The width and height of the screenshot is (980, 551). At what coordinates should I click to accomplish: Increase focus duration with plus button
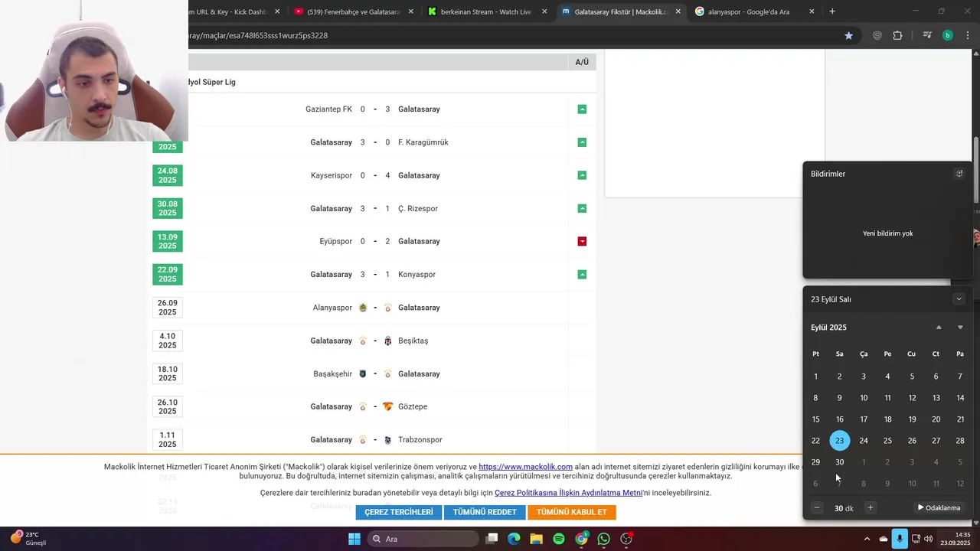[x=870, y=508]
